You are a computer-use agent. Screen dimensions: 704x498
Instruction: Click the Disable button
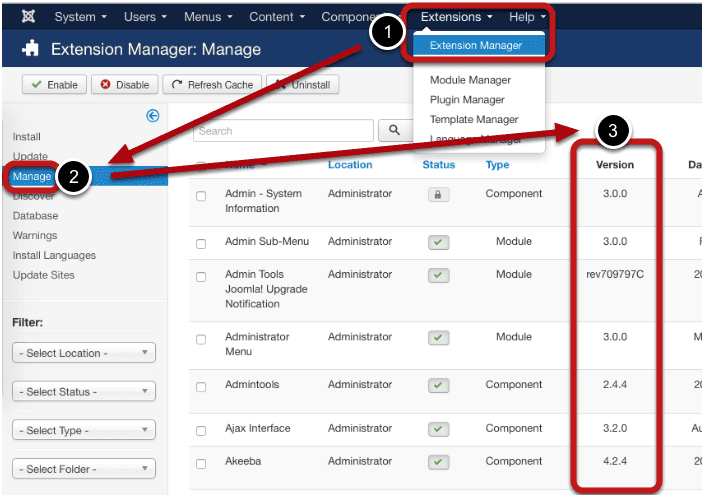click(x=124, y=84)
